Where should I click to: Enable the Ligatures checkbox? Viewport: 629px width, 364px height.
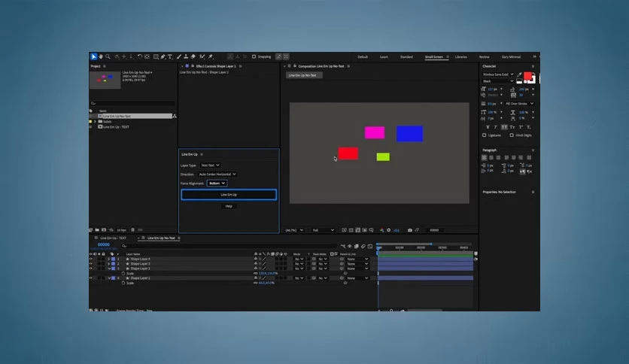tap(485, 135)
